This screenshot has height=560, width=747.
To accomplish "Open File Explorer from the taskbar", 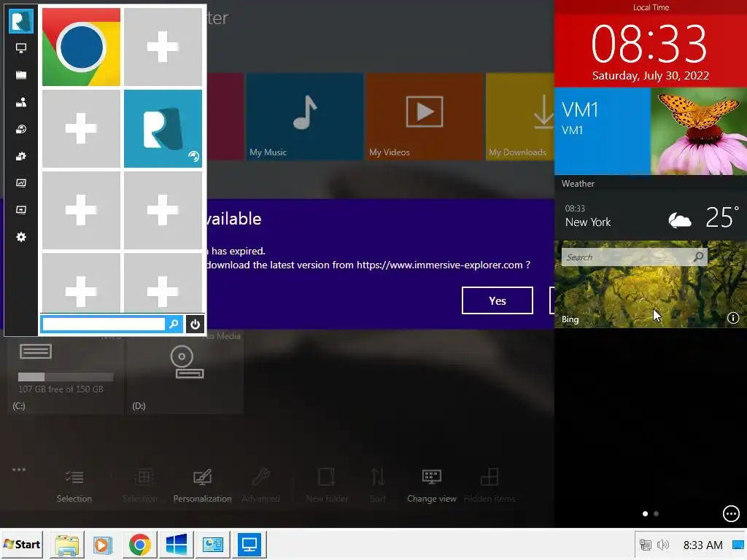I will [67, 544].
